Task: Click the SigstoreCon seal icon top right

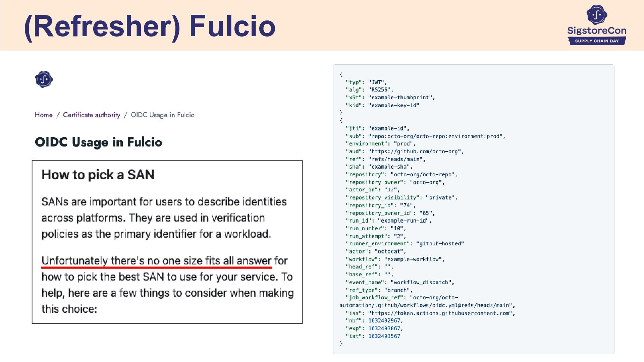Action: coord(596,15)
